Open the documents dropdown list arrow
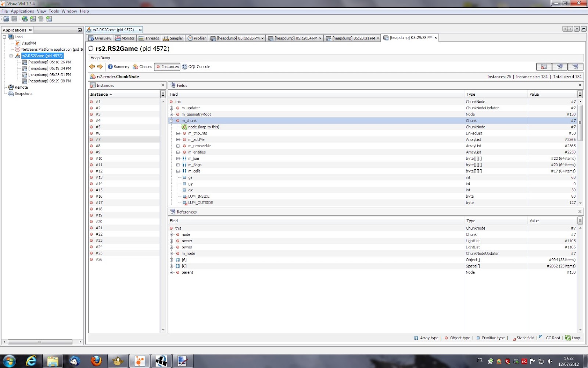 pos(577,29)
